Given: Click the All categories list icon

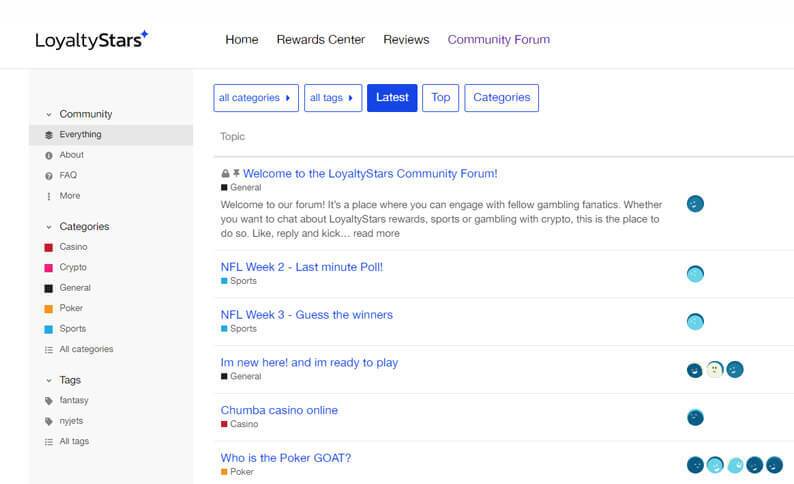Looking at the screenshot, I should click(x=49, y=350).
